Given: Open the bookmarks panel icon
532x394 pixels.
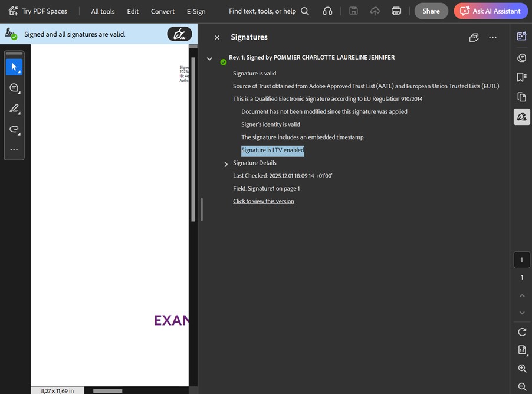Looking at the screenshot, I should tap(521, 77).
